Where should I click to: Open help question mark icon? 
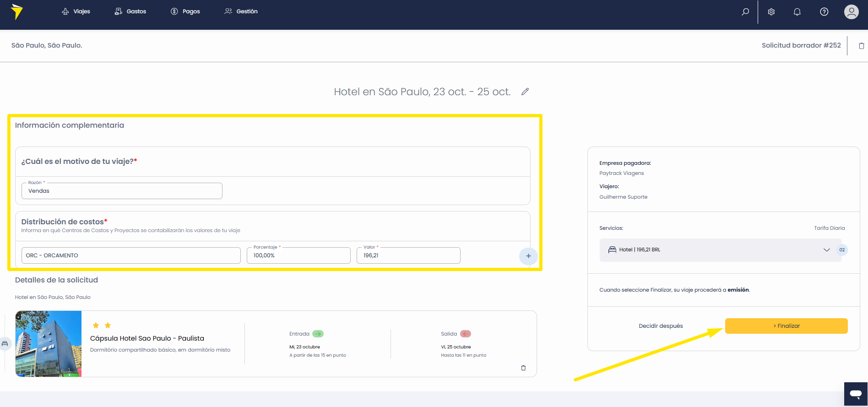tap(824, 12)
